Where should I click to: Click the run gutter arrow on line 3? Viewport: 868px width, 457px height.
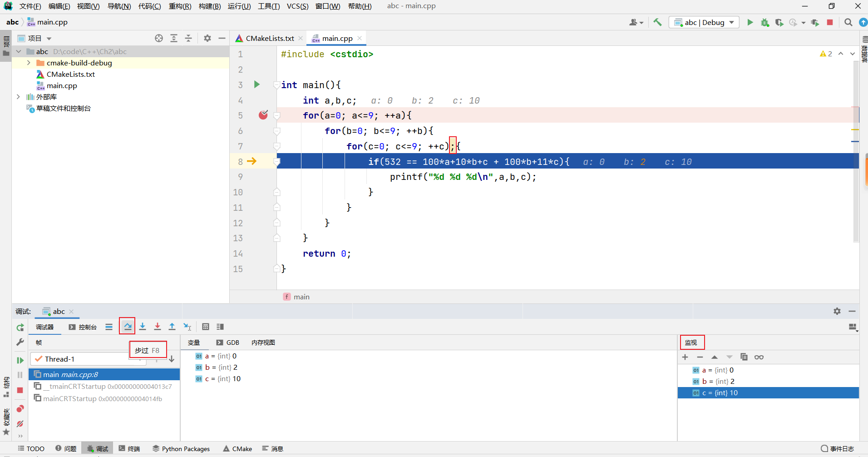257,84
